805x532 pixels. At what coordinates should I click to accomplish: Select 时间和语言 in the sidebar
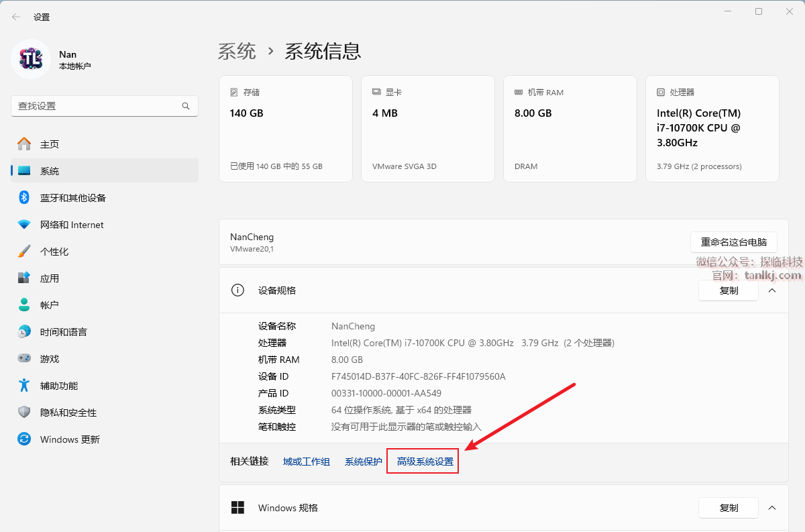(63, 332)
